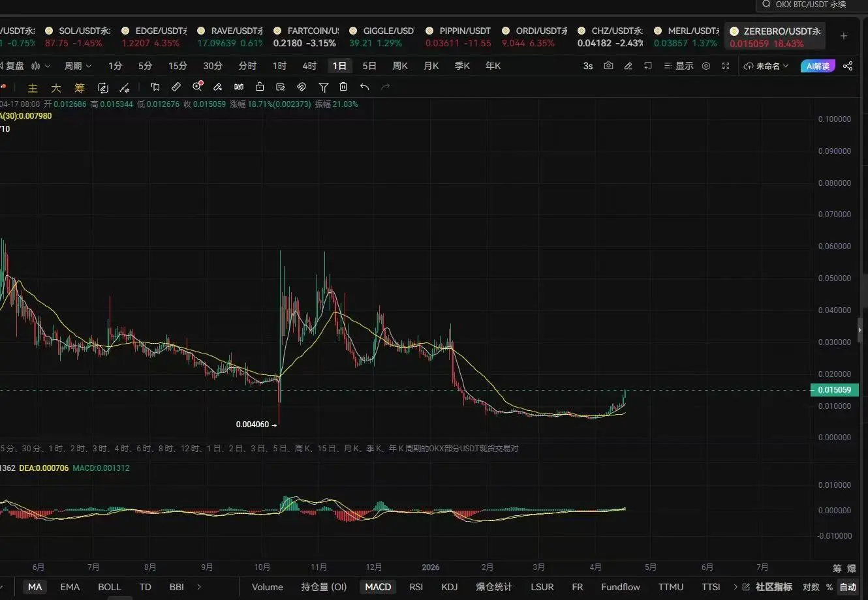Open indicator settings icon beside 社区指标

pos(746,587)
